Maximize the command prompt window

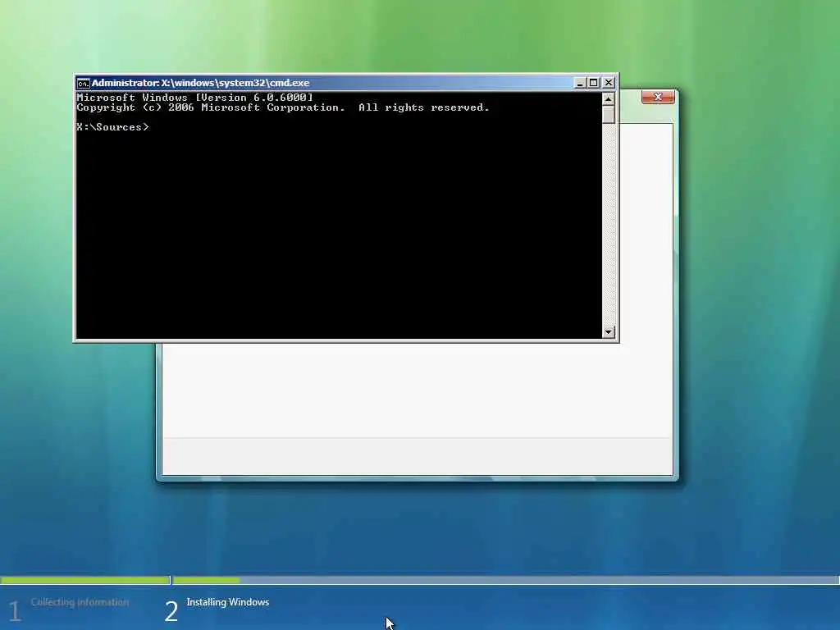pos(594,83)
